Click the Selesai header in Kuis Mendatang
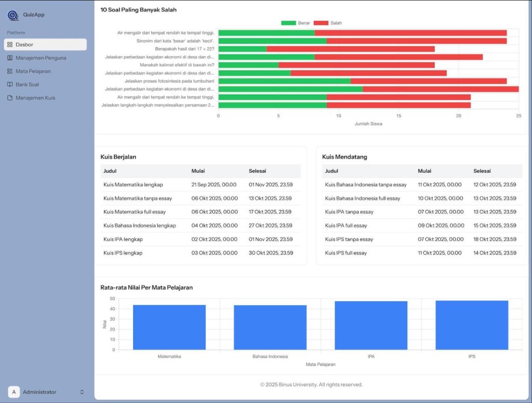The height and width of the screenshot is (403, 532). pos(482,171)
